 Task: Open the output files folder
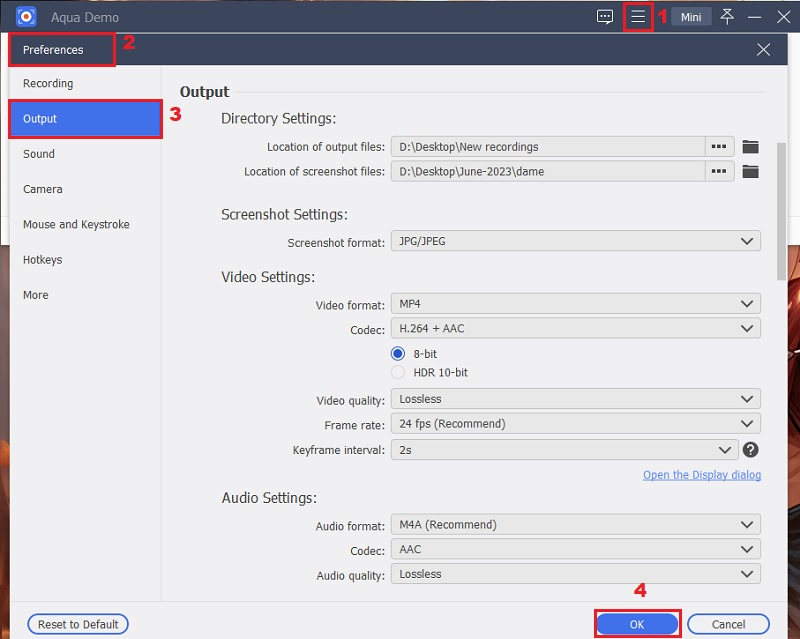(x=749, y=146)
